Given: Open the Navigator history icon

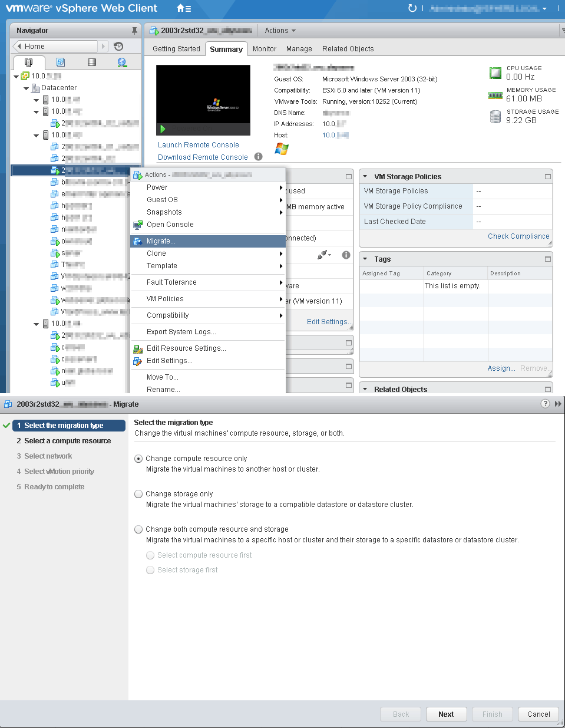Looking at the screenshot, I should (x=118, y=46).
